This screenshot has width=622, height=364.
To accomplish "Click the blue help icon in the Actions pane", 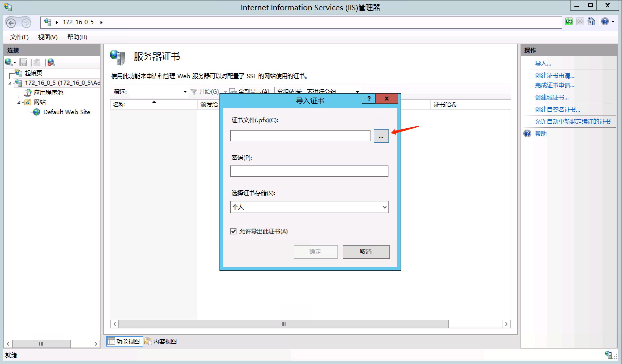I will click(x=527, y=133).
